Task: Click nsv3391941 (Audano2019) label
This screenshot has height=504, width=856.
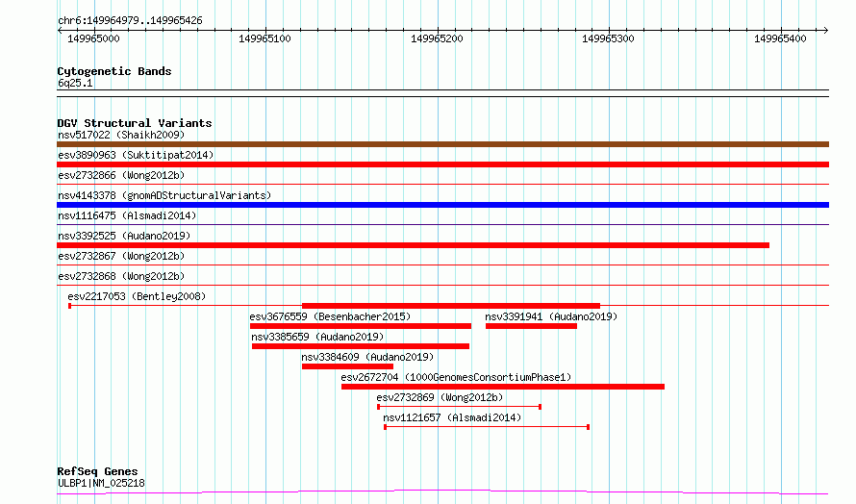Action: 551,316
